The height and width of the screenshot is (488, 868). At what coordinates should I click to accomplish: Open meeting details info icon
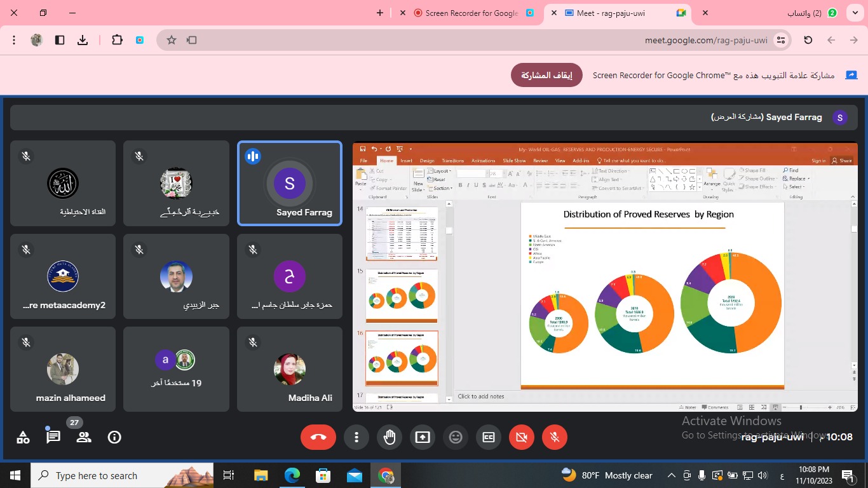click(x=114, y=437)
